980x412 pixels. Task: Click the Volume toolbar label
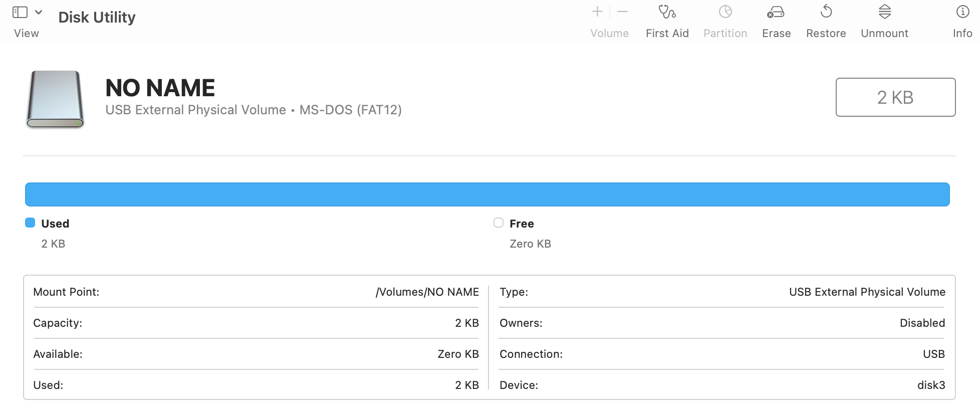pos(609,33)
